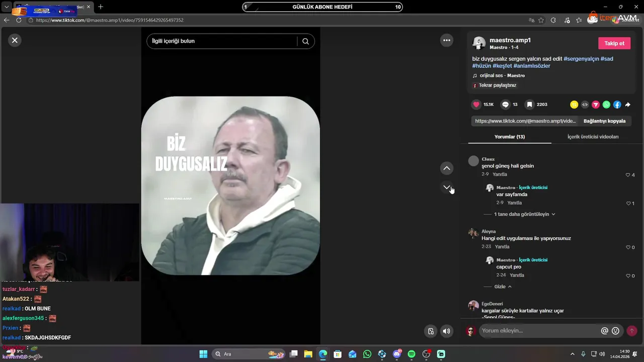Open File Explorer from taskbar
Viewport: 644px width, 362px height.
click(308, 354)
